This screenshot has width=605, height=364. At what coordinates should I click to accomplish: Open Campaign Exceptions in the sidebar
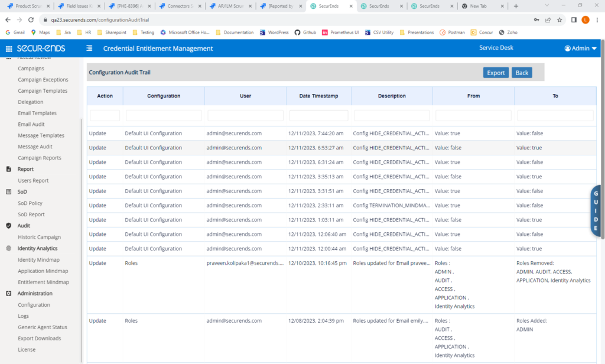click(43, 80)
